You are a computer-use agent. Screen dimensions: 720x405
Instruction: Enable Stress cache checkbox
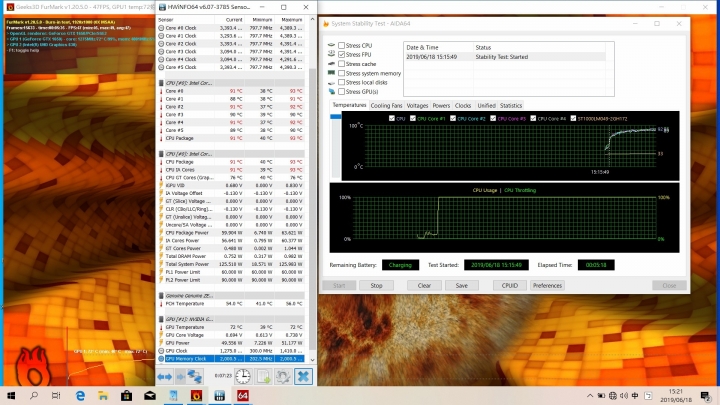point(342,64)
